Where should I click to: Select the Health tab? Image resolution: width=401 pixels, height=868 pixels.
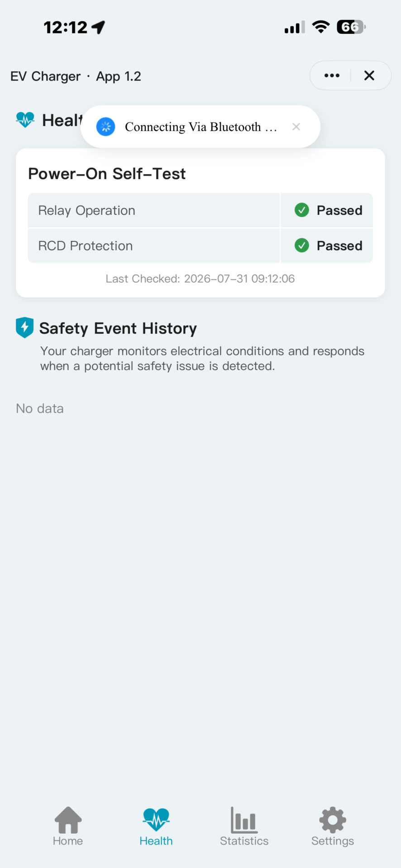coord(156,827)
